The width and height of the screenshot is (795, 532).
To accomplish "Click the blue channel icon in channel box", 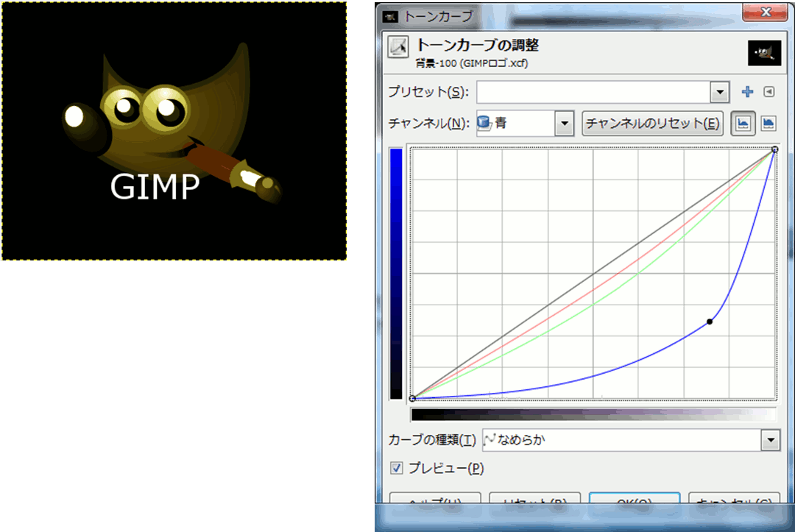I will click(x=484, y=124).
